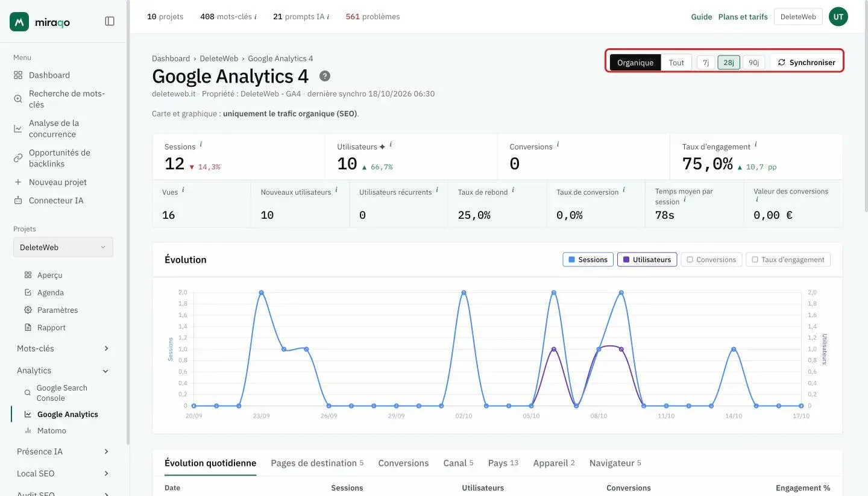Screen dimensions: 868x496
Task: Collapse the sidebar panel toggle icon
Action: point(110,21)
